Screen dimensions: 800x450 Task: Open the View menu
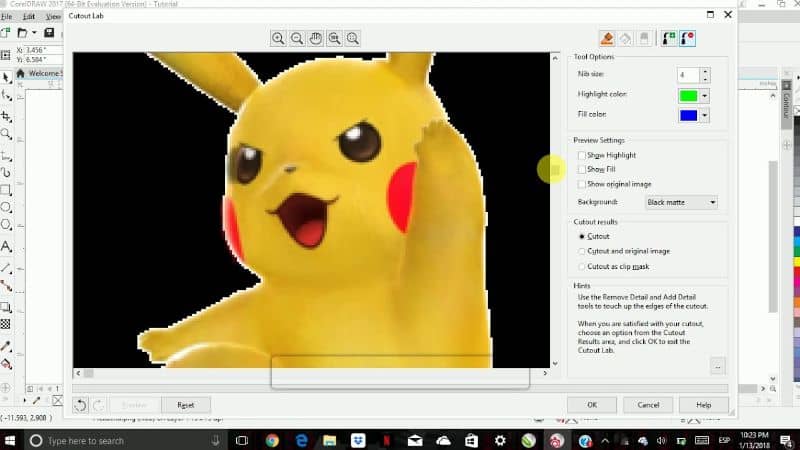[x=53, y=17]
